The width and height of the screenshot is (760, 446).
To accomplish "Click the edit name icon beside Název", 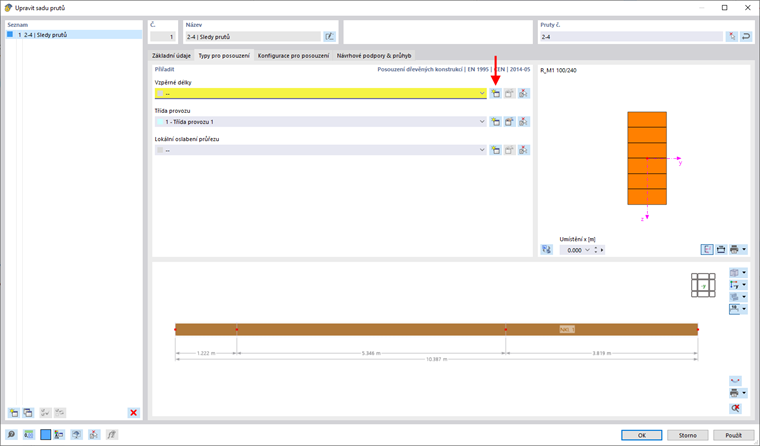I will coord(330,36).
